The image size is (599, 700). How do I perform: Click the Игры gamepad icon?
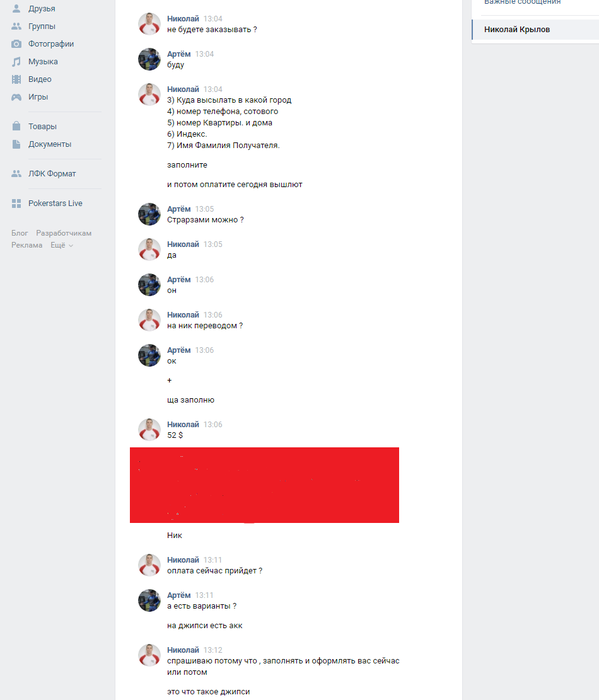16,97
